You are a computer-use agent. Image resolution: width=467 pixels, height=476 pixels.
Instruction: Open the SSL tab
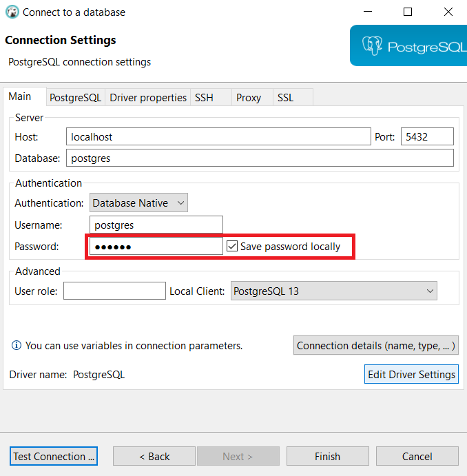pyautogui.click(x=285, y=98)
